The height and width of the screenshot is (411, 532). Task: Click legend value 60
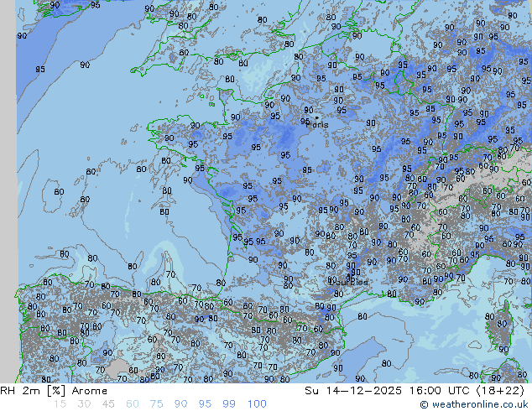coord(133,404)
